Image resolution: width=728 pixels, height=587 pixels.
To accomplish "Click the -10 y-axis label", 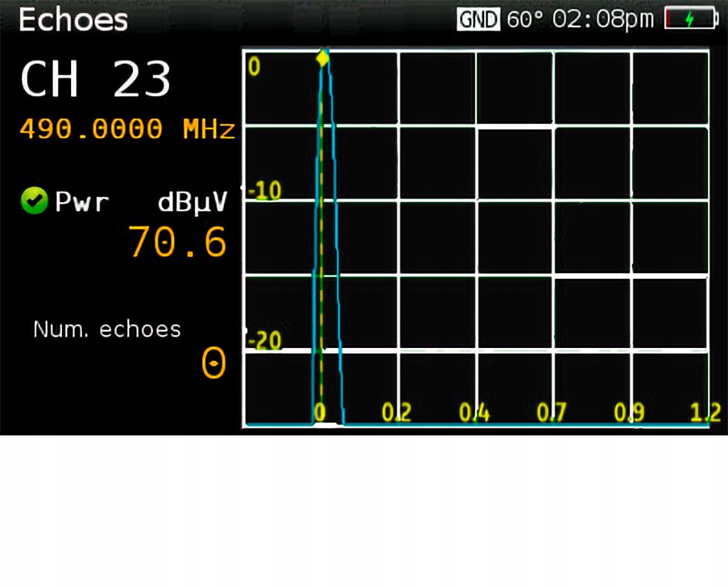I will click(264, 190).
